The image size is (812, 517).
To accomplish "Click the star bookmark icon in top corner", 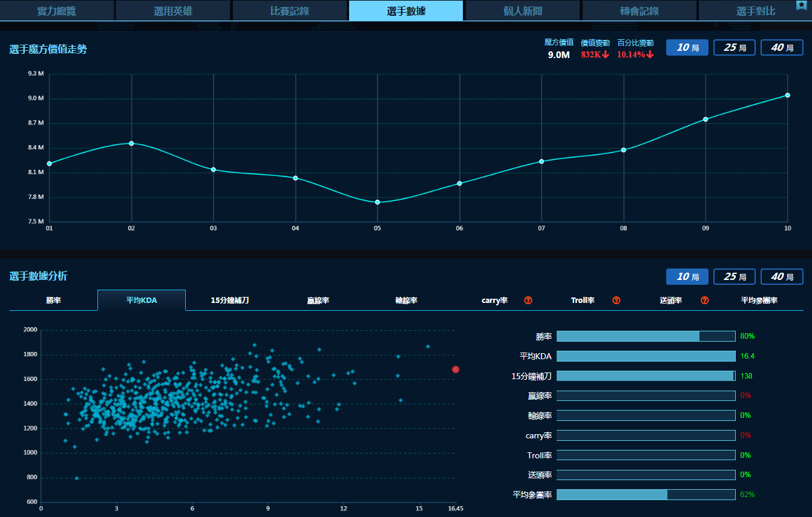I will click(801, 5).
